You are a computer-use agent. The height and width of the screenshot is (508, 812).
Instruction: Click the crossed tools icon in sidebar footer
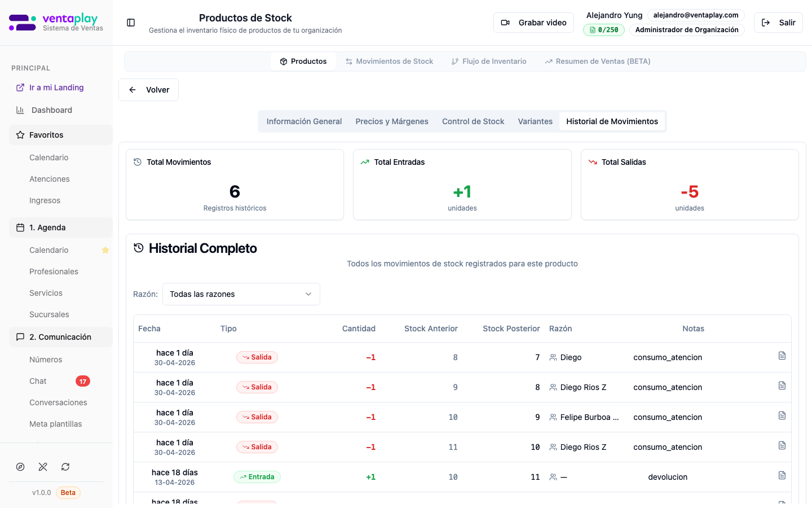pos(43,467)
